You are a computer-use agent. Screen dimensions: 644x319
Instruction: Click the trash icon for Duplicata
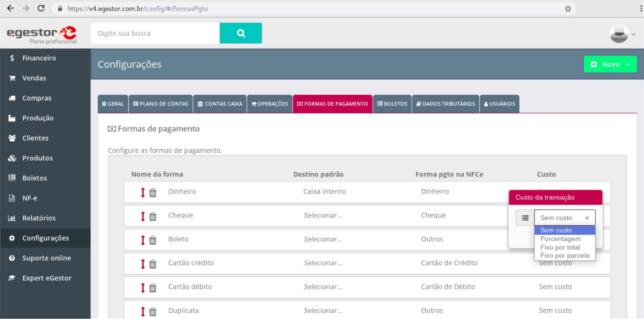click(x=153, y=312)
